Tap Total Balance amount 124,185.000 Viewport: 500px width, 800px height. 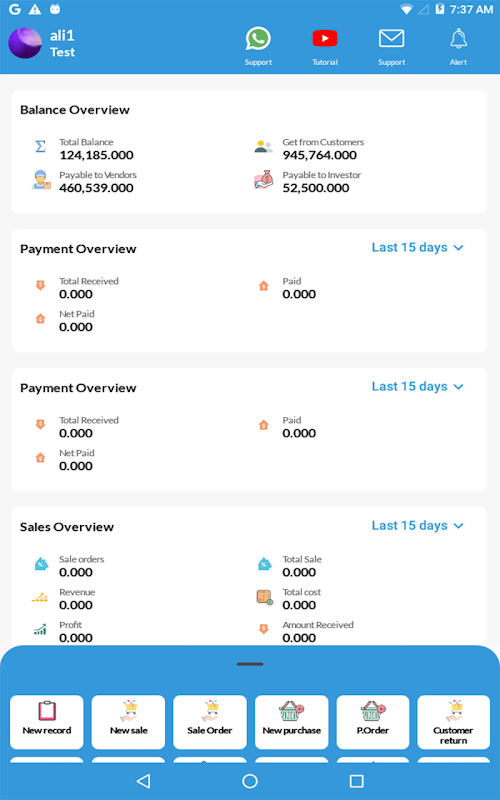96,155
